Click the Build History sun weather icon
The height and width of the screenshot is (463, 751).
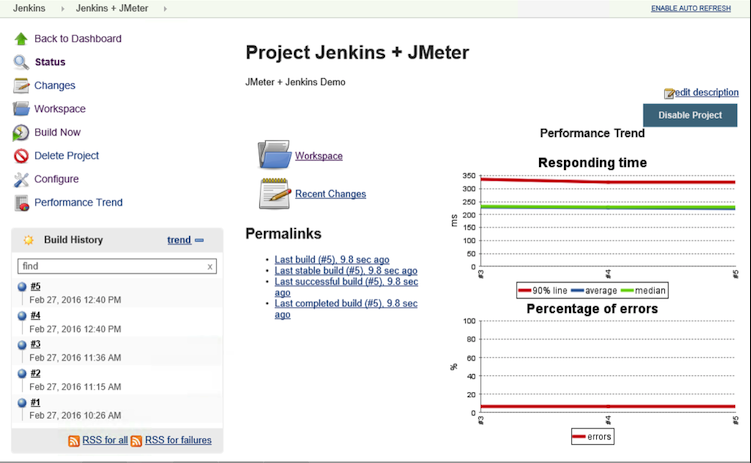(29, 240)
